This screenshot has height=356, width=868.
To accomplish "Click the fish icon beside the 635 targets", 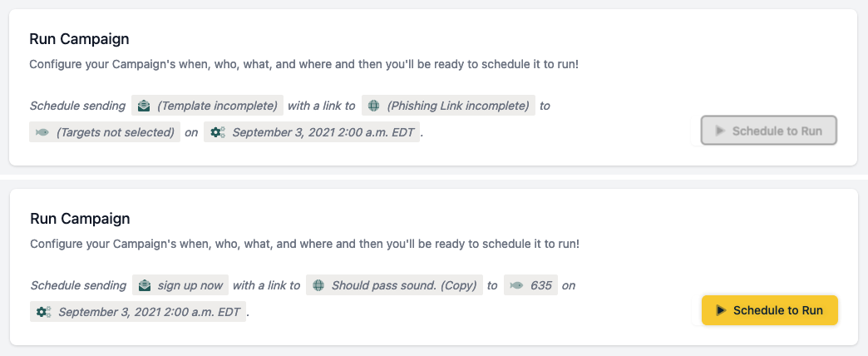I will click(x=516, y=285).
